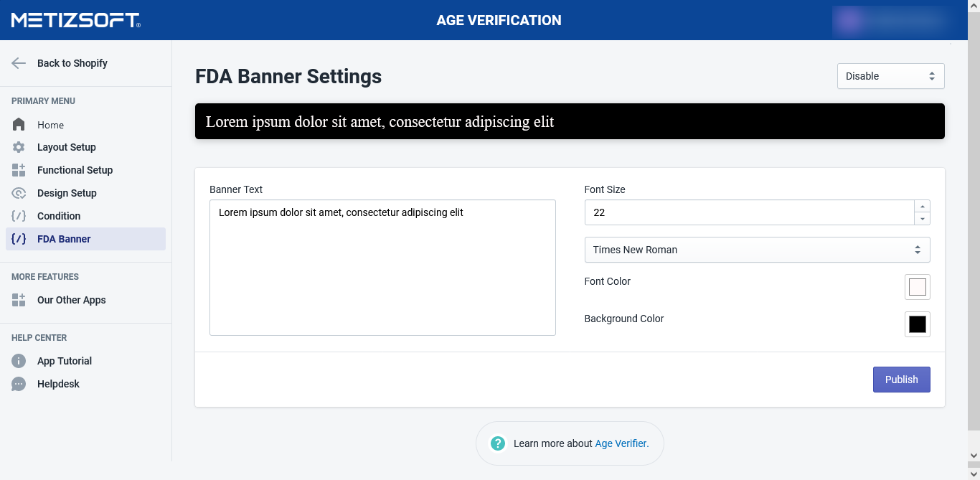
Task: Click the Design Setup eye icon
Action: click(x=19, y=193)
